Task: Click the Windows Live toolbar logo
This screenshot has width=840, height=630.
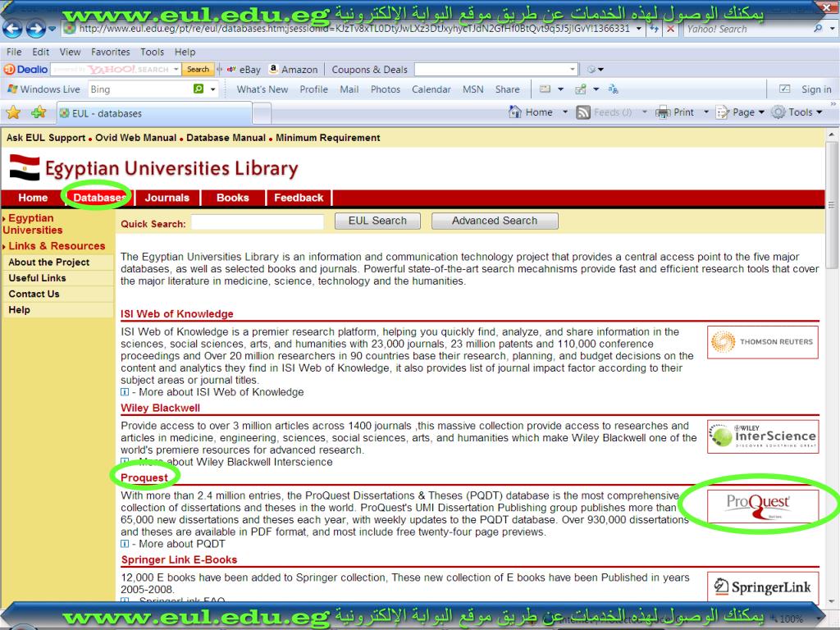Action: 44,89
